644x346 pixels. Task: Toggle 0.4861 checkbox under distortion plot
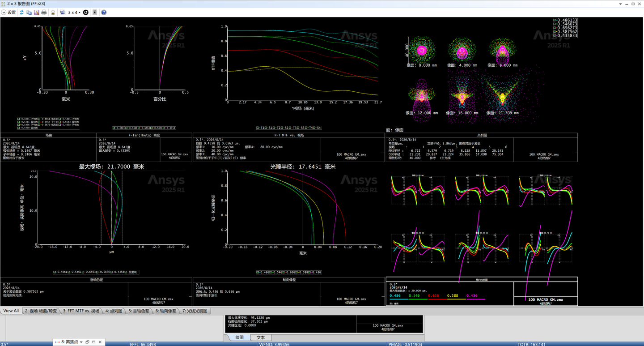[x=114, y=128]
